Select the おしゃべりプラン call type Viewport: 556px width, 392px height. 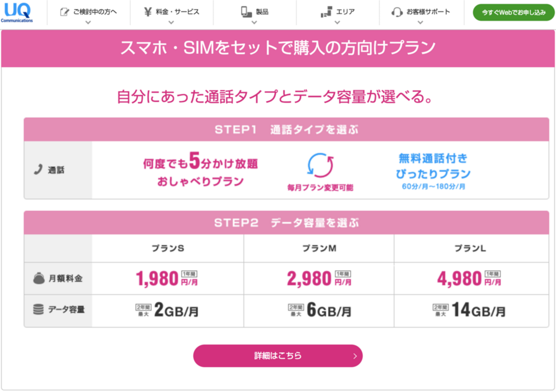201,172
